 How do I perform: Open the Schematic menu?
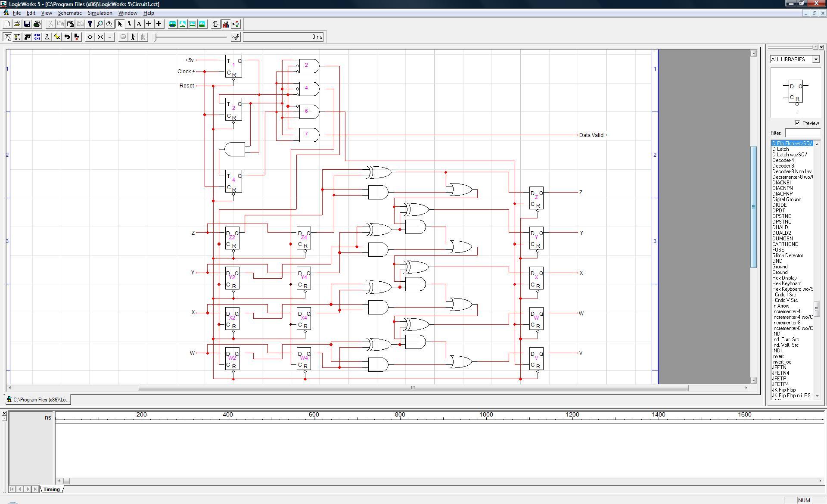(70, 13)
